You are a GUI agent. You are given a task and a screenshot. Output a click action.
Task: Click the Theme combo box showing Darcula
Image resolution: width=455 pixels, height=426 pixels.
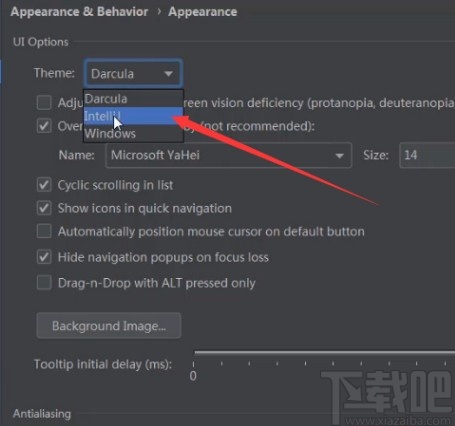pos(133,73)
